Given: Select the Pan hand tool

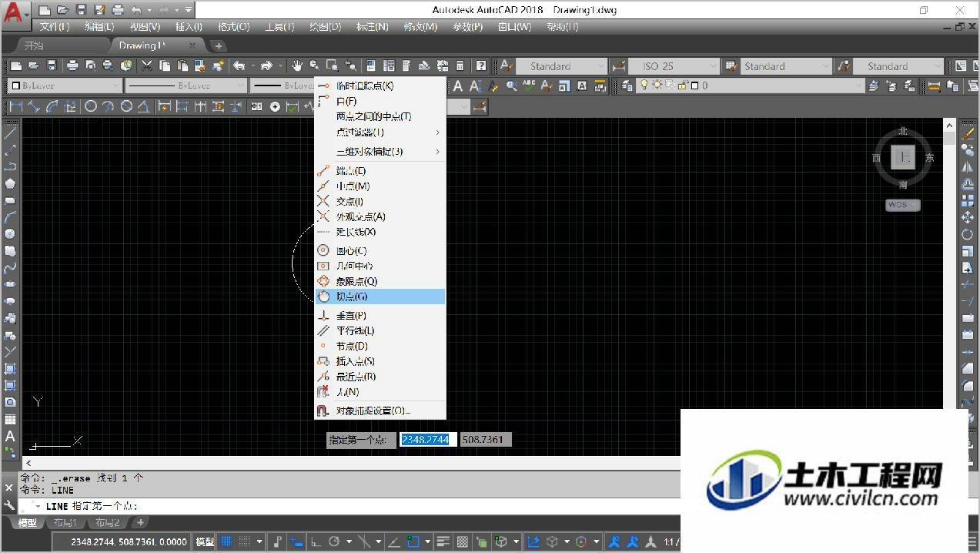Looking at the screenshot, I should (296, 65).
